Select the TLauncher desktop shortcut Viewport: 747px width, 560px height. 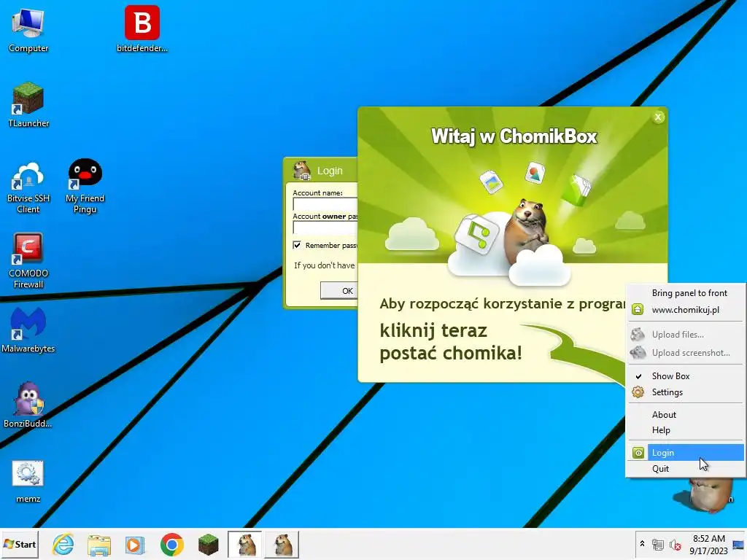point(28,105)
